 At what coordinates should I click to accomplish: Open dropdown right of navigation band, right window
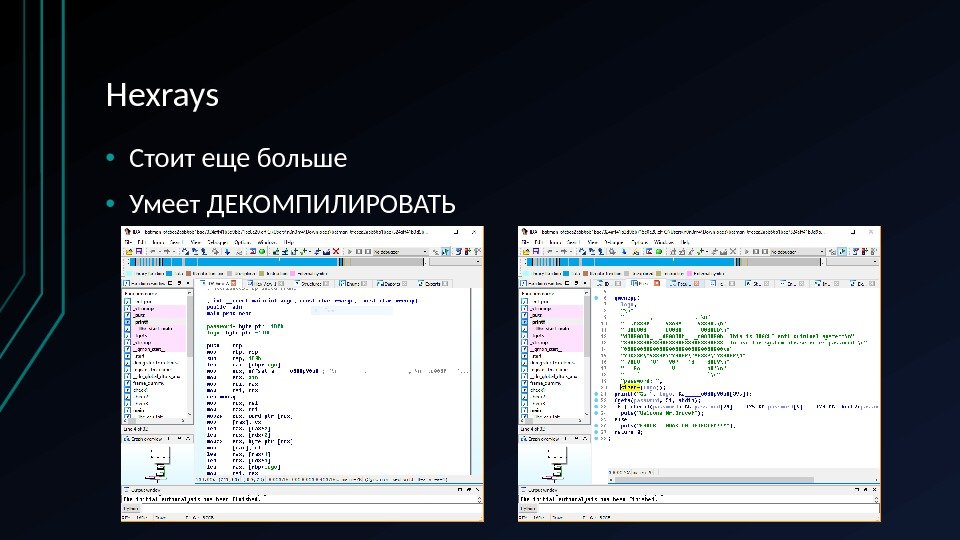point(852,261)
